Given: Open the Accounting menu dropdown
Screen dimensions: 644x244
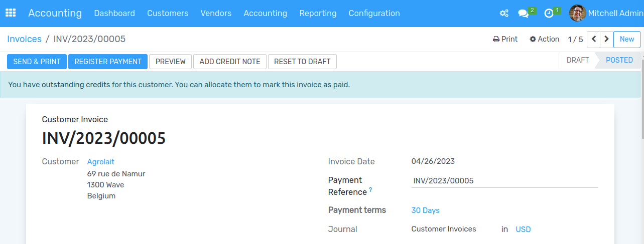Looking at the screenshot, I should (265, 13).
